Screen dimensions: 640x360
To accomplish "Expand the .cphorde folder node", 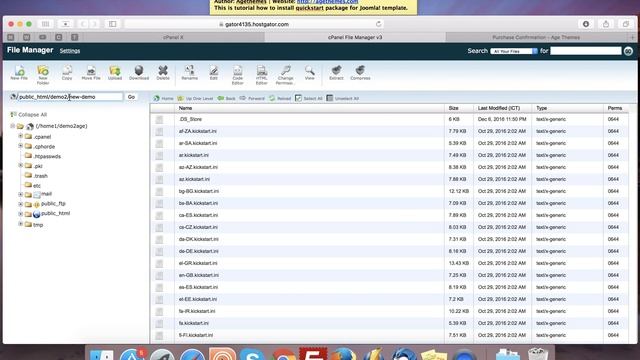I will (20, 146).
